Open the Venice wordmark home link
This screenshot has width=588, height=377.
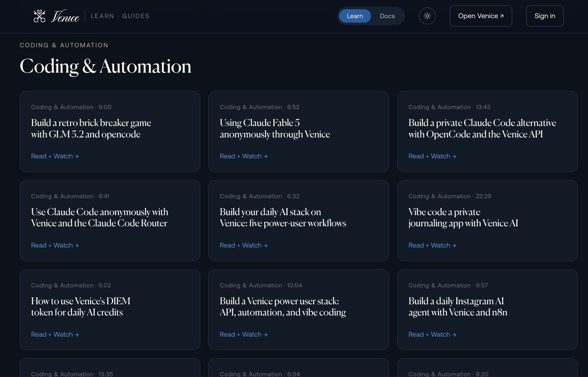[65, 17]
